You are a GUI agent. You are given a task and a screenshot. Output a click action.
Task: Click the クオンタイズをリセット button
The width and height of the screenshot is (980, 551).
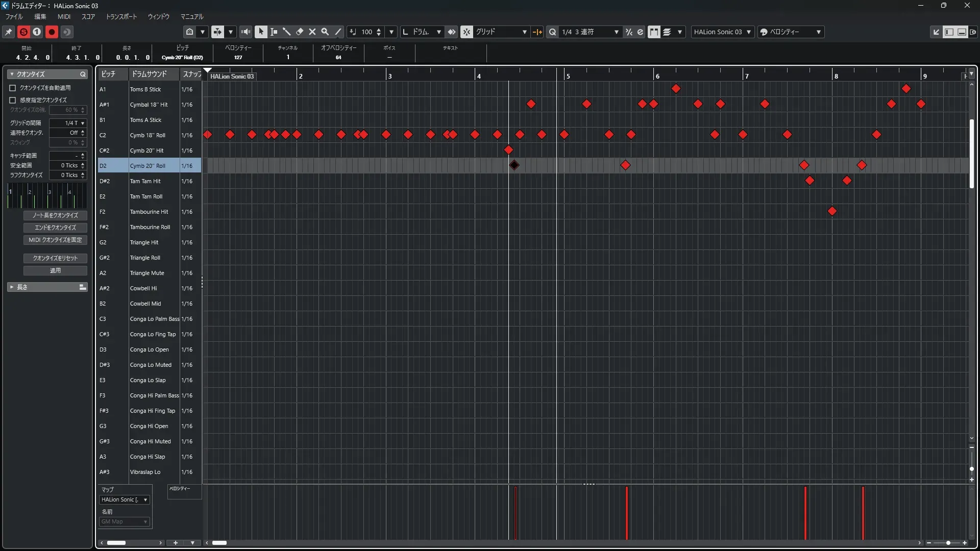55,258
